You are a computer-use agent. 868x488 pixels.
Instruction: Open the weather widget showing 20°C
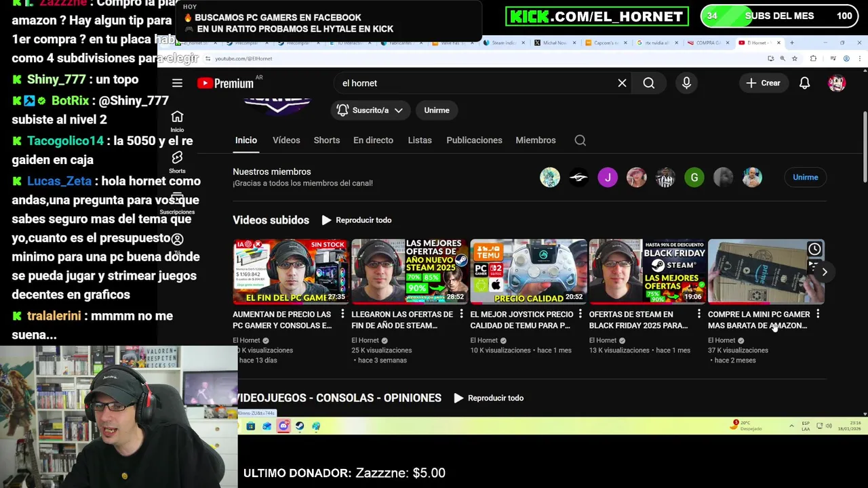tap(747, 426)
